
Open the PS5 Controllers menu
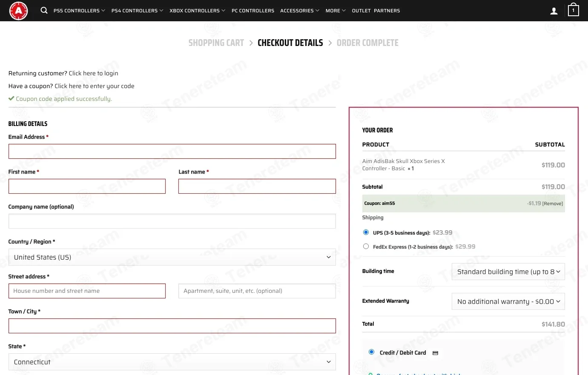click(x=79, y=11)
